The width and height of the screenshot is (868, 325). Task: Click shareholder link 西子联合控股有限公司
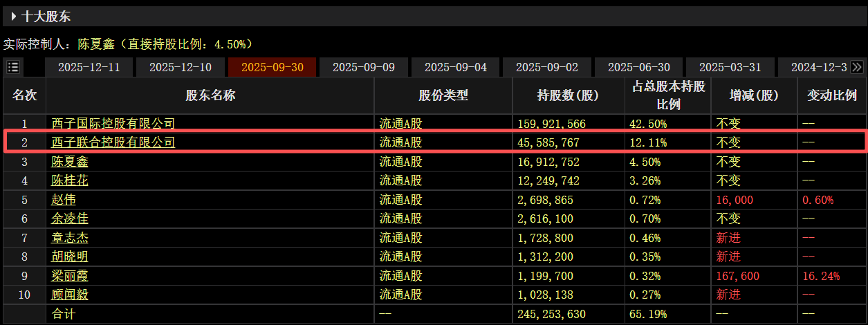click(x=113, y=142)
